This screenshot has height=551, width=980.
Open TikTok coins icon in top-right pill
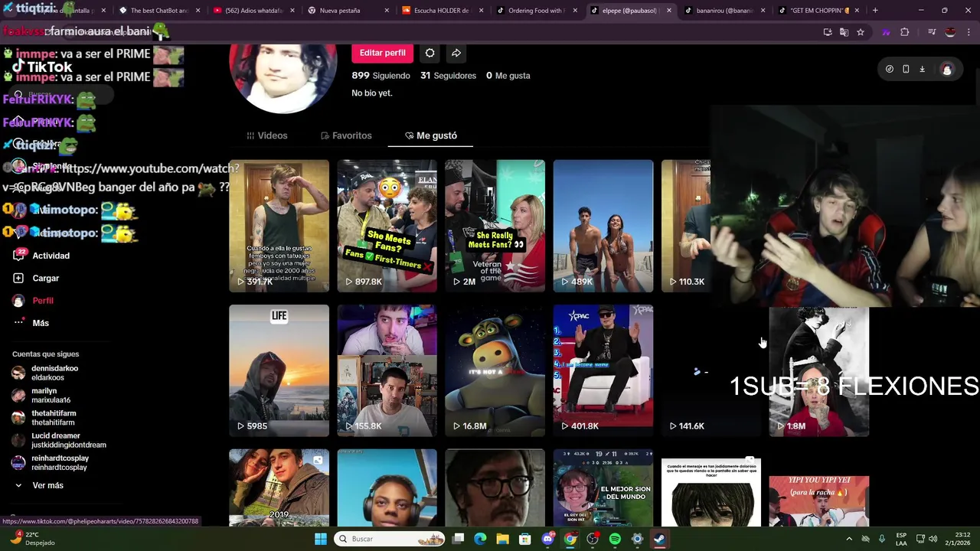coord(889,69)
